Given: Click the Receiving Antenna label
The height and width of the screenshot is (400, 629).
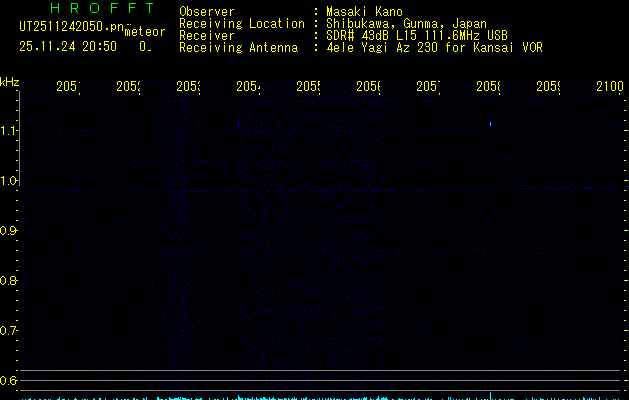Looking at the screenshot, I should 239,48.
